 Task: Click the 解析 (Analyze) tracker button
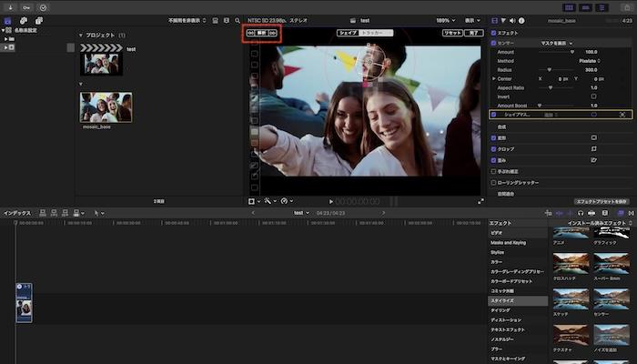click(x=260, y=32)
